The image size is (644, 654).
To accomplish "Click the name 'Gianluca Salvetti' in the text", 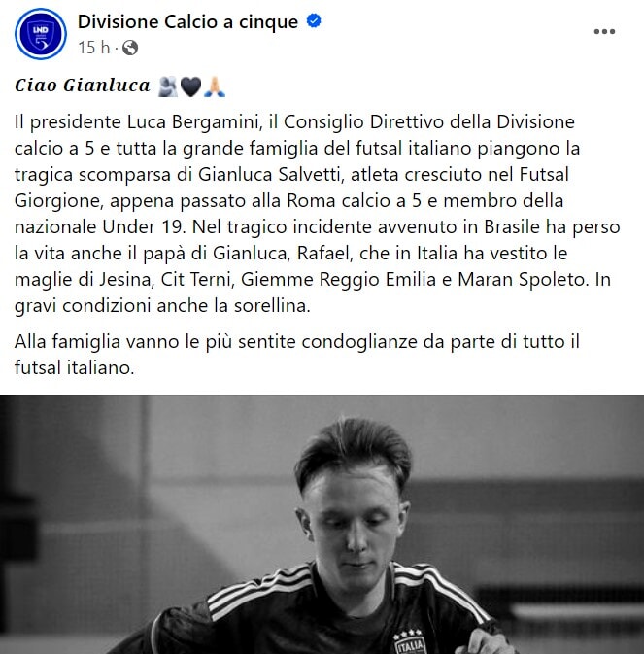I will point(269,174).
